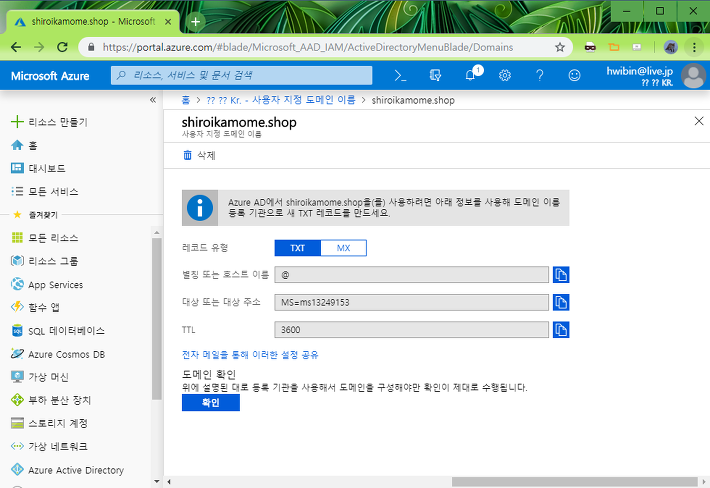
Task: Open a new browser tab
Action: coord(195,21)
